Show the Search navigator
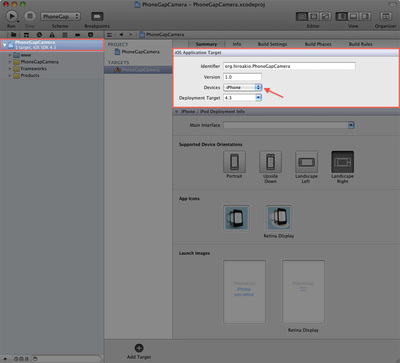 coord(39,34)
